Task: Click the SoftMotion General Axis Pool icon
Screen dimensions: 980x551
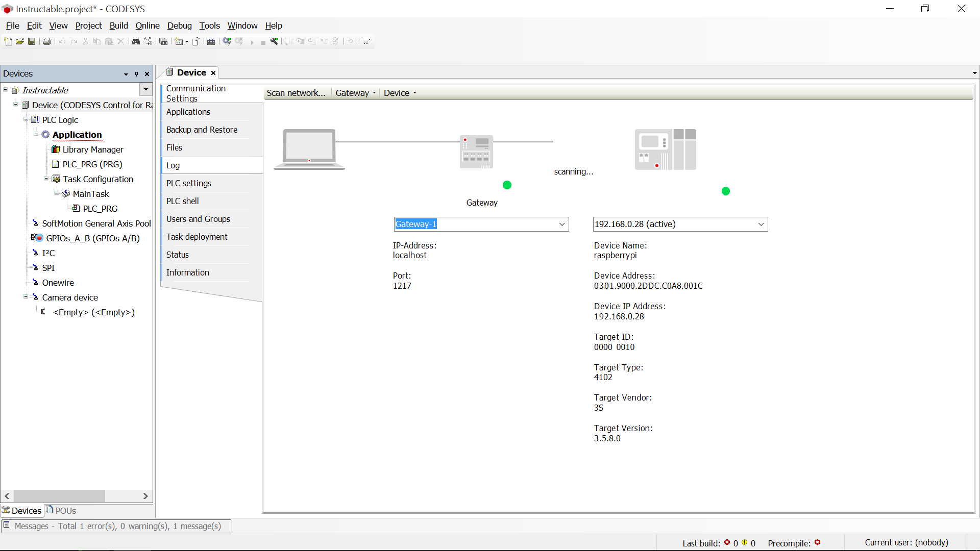Action: tap(36, 222)
